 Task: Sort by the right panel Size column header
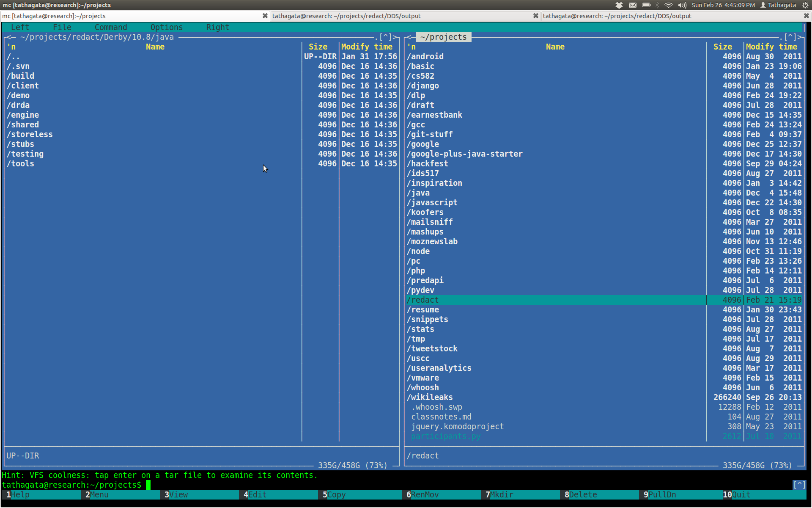point(723,47)
